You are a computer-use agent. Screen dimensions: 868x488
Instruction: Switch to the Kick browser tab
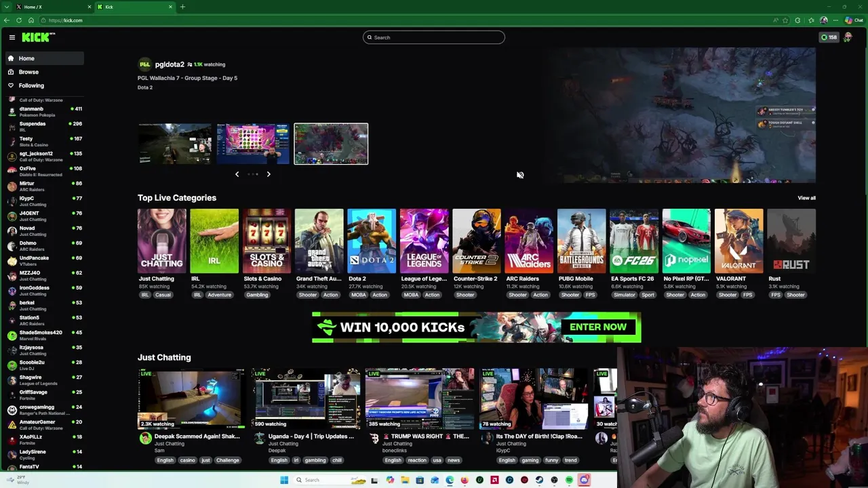point(134,7)
